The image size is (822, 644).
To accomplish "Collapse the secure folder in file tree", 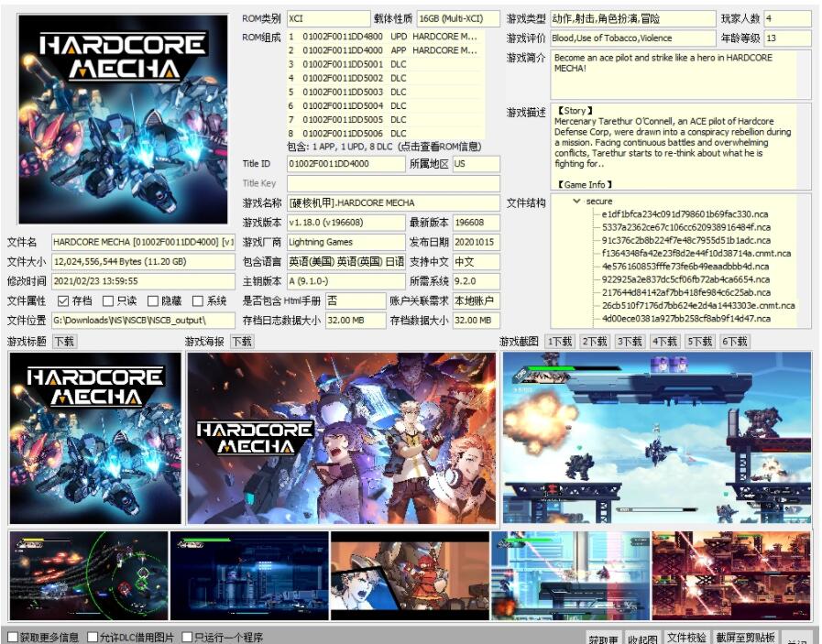I will (576, 202).
